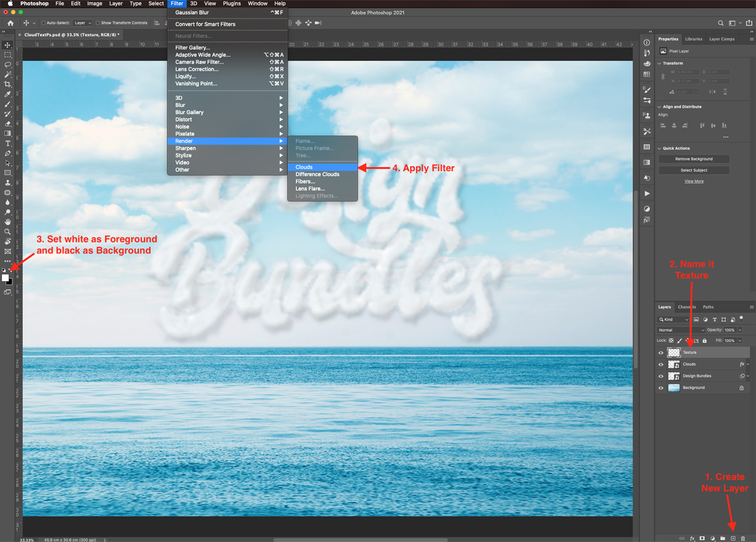Viewport: 756px width, 542px height.
Task: Collapse the Quick Actions section
Action: coord(659,149)
